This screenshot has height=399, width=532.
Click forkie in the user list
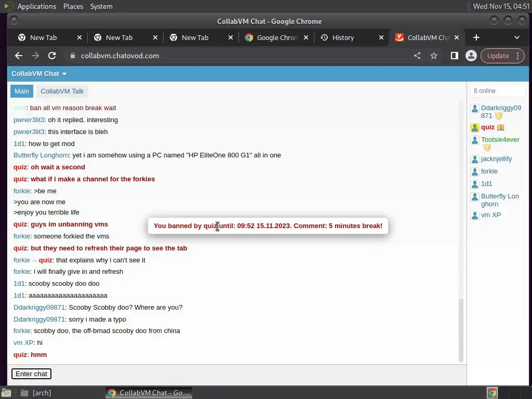(x=489, y=171)
